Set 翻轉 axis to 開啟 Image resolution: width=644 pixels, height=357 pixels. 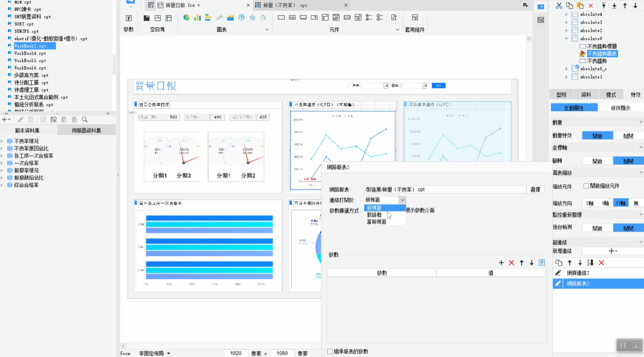597,161
